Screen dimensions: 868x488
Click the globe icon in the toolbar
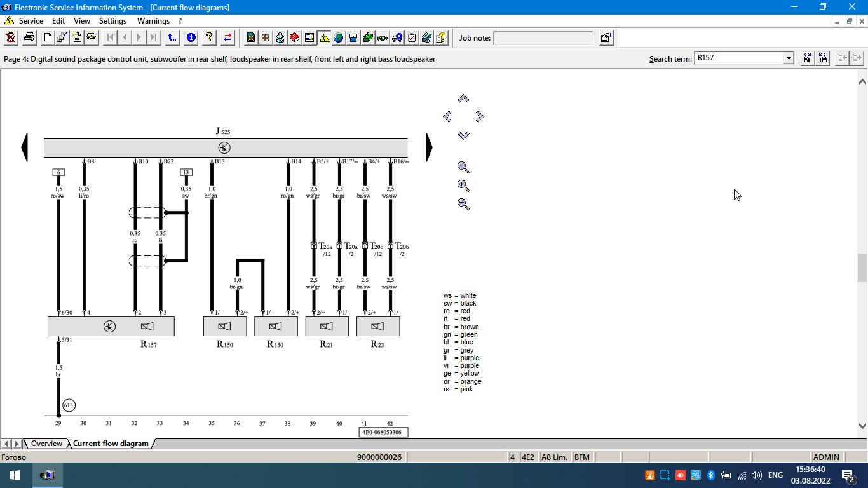(339, 37)
